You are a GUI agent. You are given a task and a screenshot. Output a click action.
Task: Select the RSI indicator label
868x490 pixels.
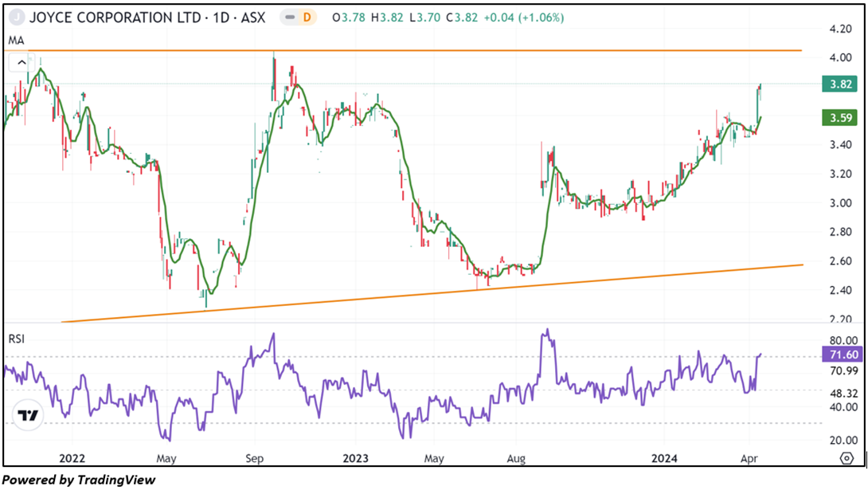pos(17,339)
